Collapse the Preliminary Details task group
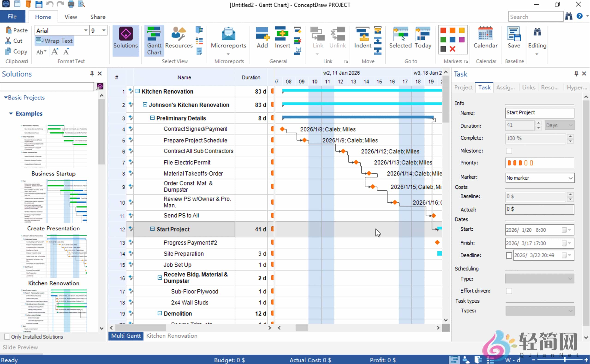590x364 pixels. click(x=152, y=118)
